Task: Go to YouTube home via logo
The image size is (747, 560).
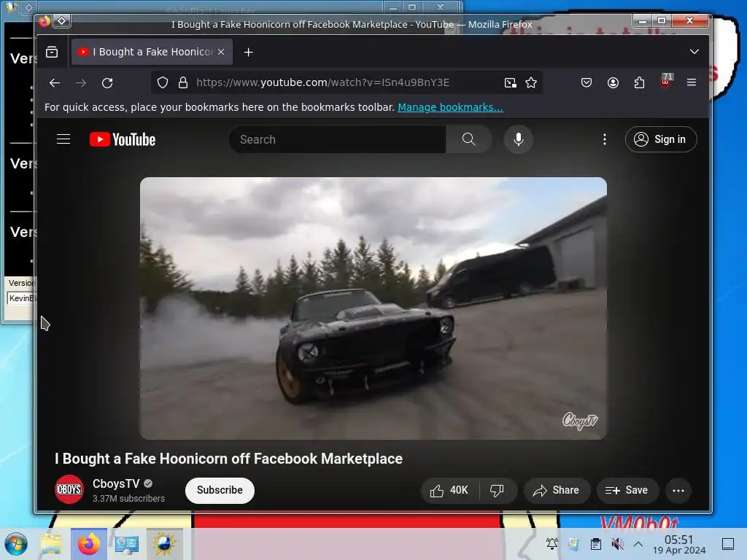Action: [x=123, y=139]
